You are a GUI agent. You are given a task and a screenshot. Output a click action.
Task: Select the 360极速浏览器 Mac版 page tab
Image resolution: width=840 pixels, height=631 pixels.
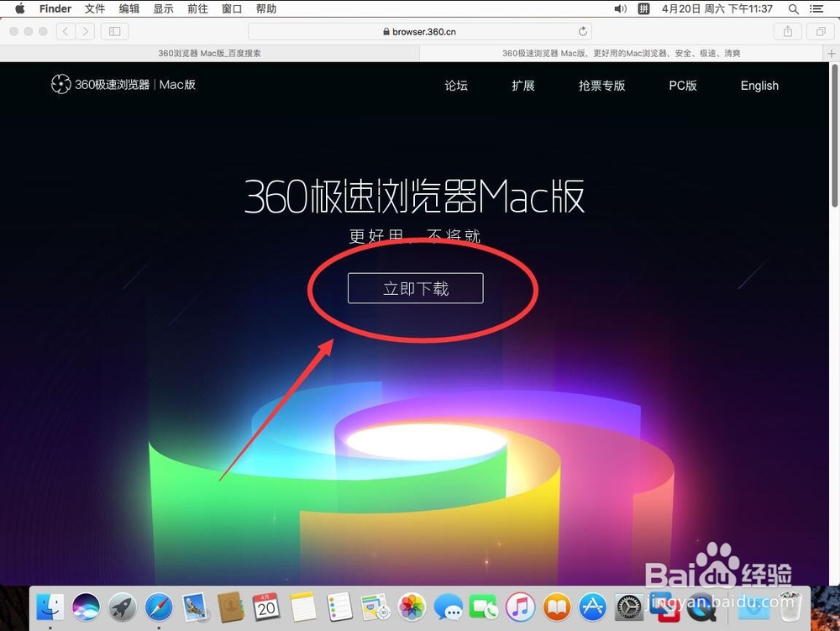(x=621, y=53)
